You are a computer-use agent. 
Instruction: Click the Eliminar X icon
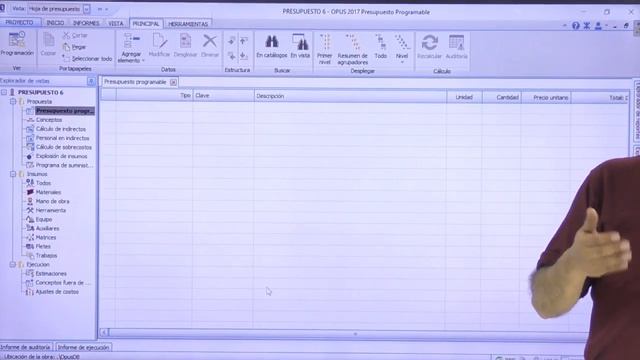[210, 45]
